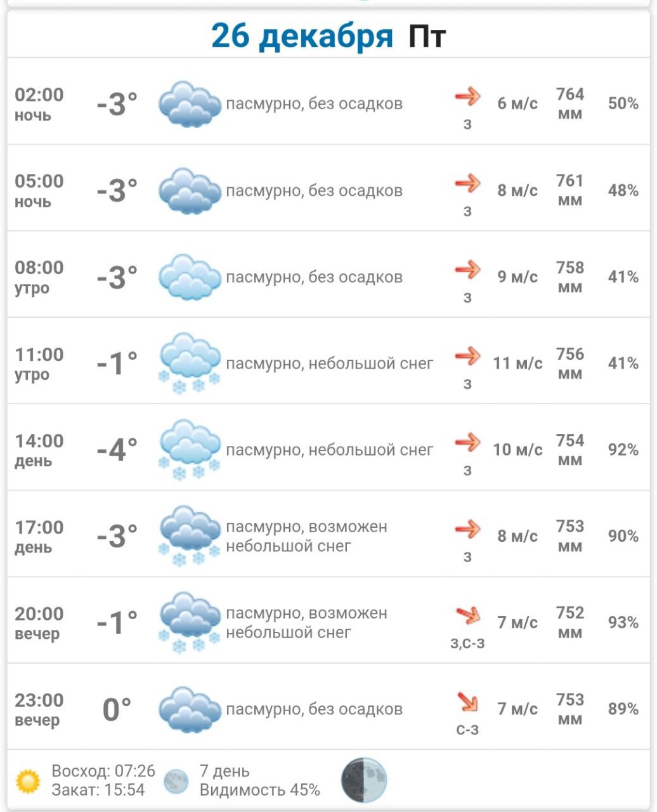The width and height of the screenshot is (657, 812).
Task: Click the '26 декабря' date heading
Action: 302,36
